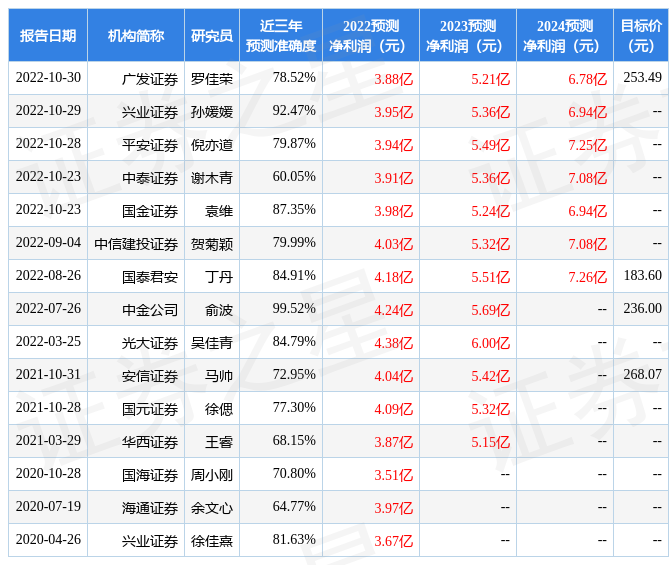Click the 2022预测净利润 column header
The height and width of the screenshot is (565, 669).
[371, 35]
